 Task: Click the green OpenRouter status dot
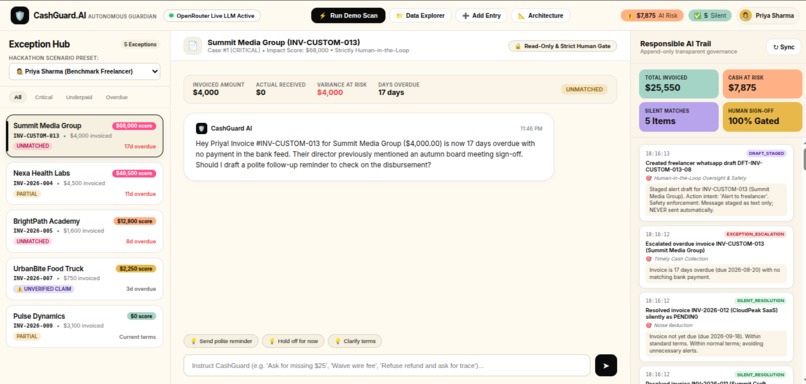pyautogui.click(x=171, y=16)
